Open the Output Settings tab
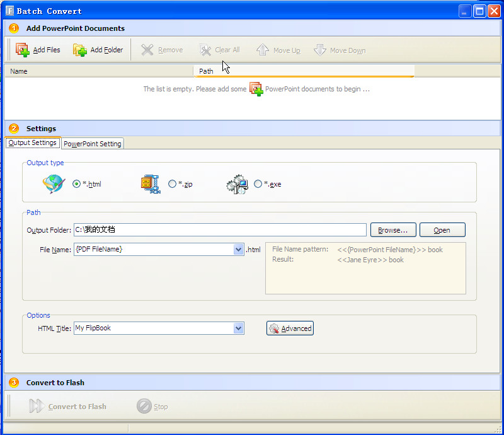 tap(33, 142)
